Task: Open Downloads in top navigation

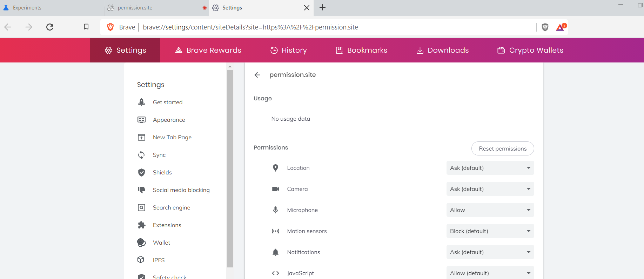Action: tap(443, 50)
